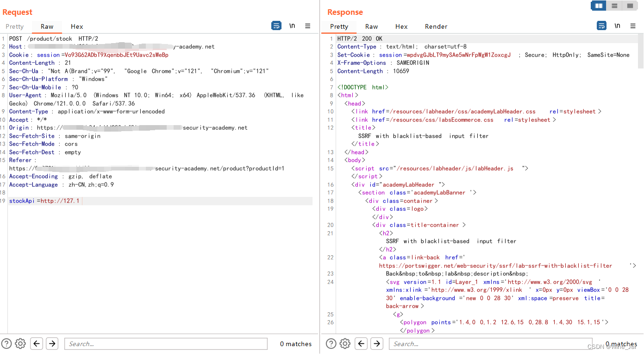Open the Response panel hamburger options menu
Viewport: 644px width, 354px height.
click(x=633, y=25)
